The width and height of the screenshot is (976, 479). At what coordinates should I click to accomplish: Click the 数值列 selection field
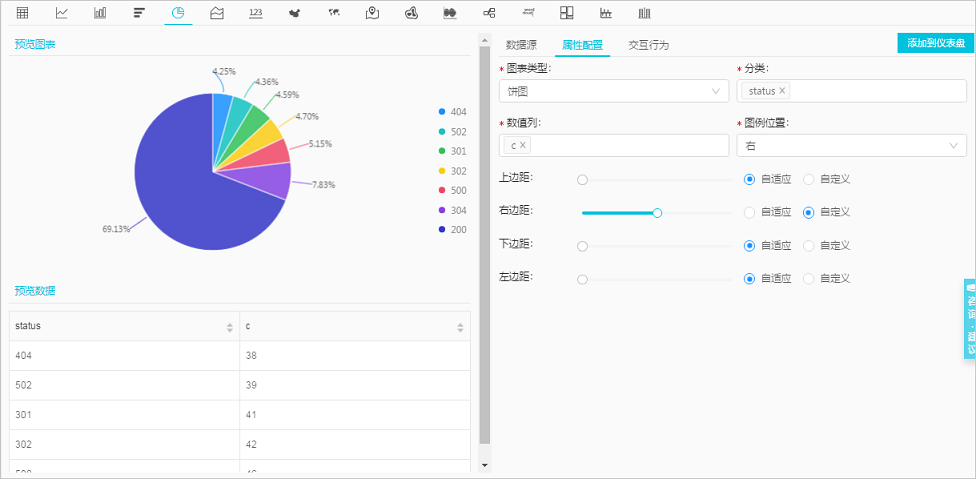[614, 146]
